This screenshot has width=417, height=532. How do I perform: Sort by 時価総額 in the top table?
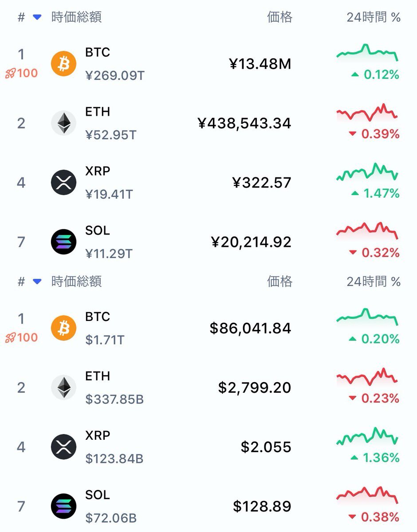(x=76, y=17)
